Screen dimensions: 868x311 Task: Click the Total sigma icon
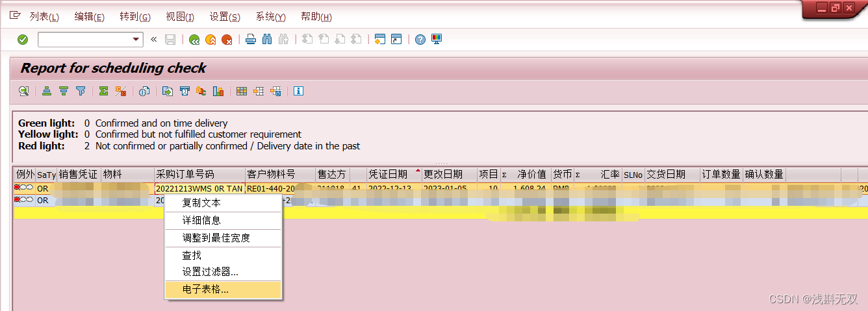tap(103, 92)
